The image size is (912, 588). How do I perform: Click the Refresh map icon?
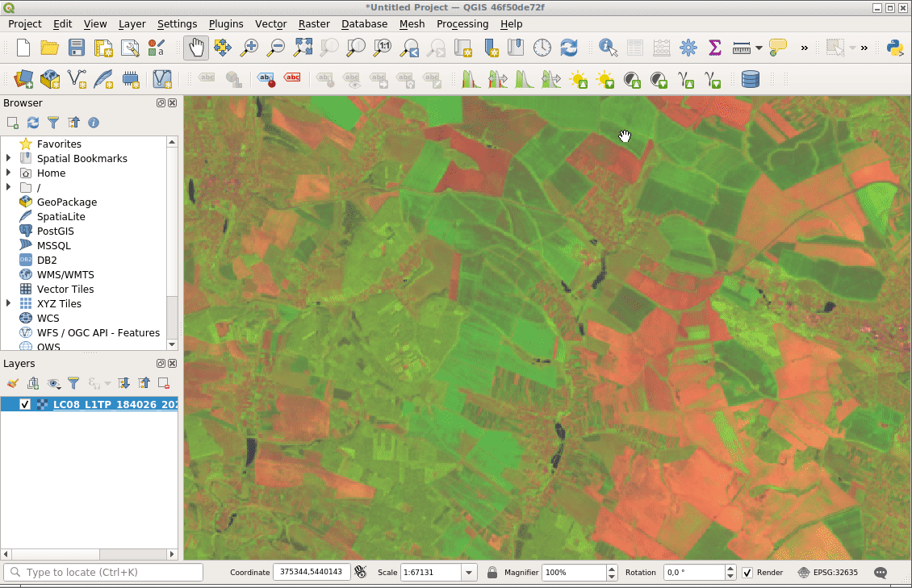coord(569,48)
